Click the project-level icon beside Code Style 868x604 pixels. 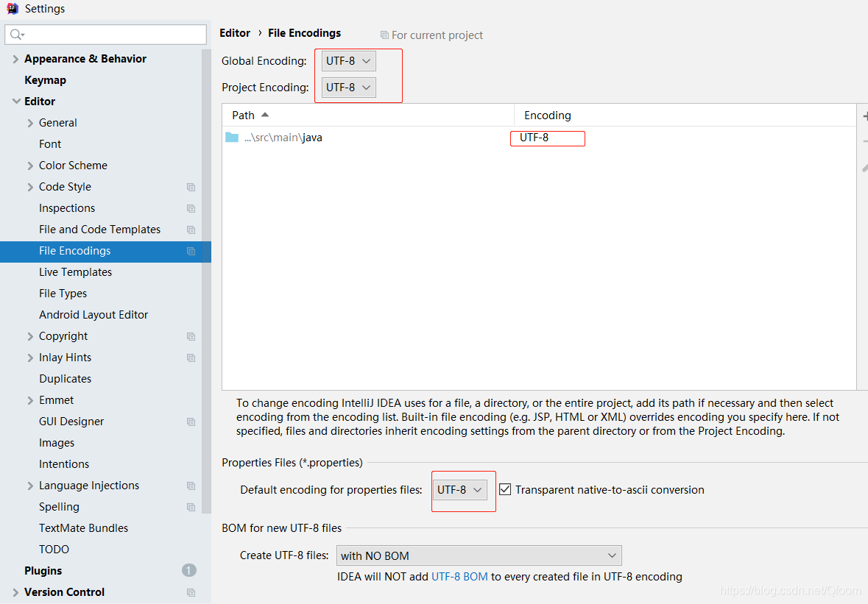tap(191, 188)
